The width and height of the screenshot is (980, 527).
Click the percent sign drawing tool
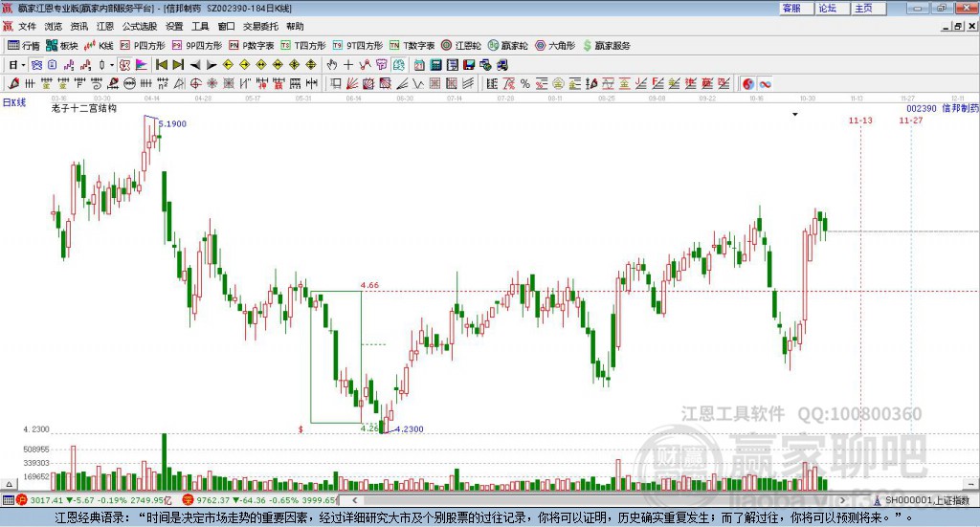tap(525, 83)
